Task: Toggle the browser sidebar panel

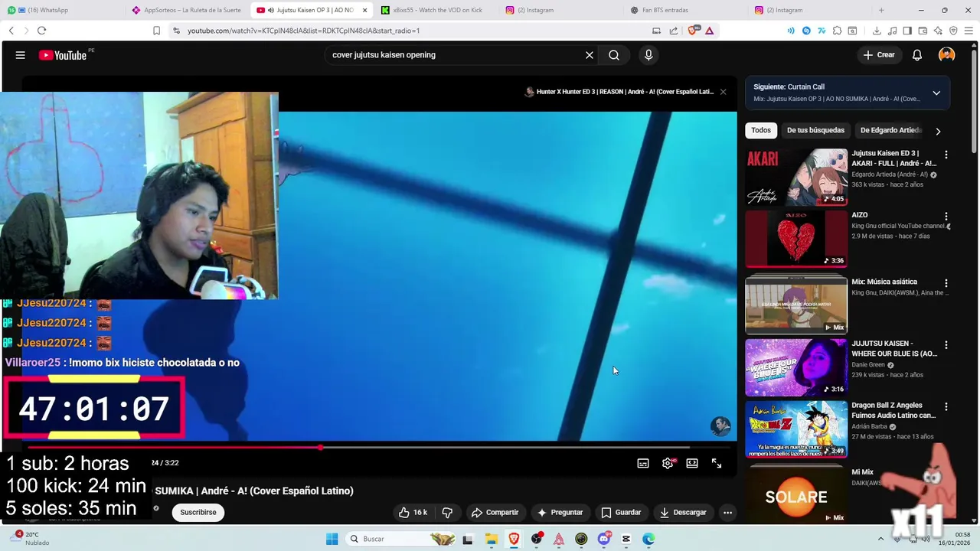Action: click(907, 31)
